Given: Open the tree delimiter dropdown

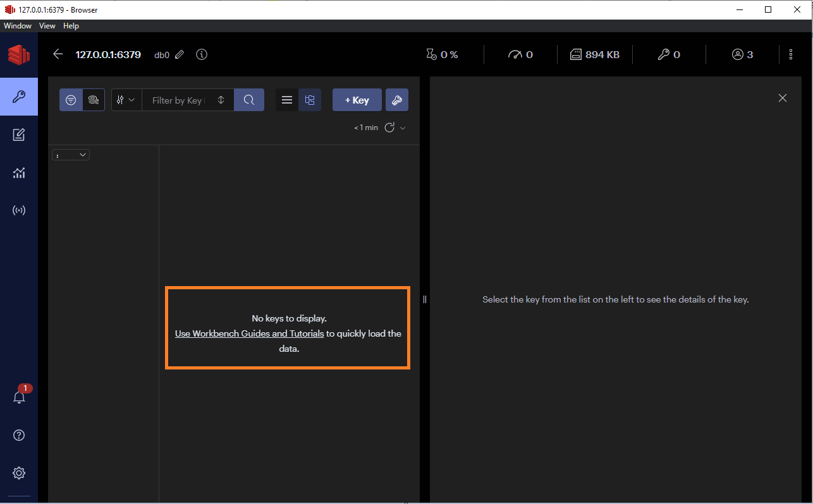Looking at the screenshot, I should (x=71, y=155).
